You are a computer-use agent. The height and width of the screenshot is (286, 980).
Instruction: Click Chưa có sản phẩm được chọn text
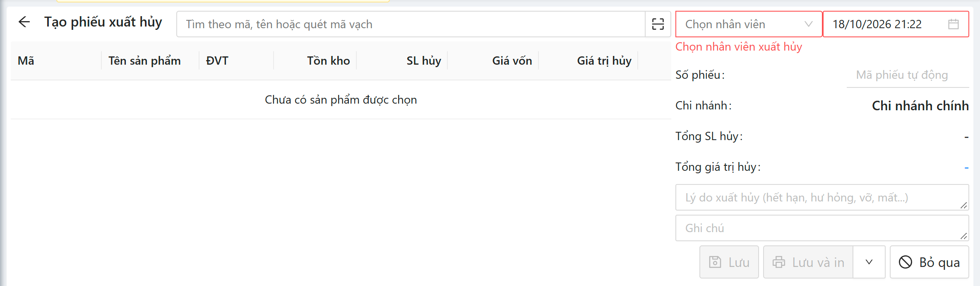coord(341,99)
